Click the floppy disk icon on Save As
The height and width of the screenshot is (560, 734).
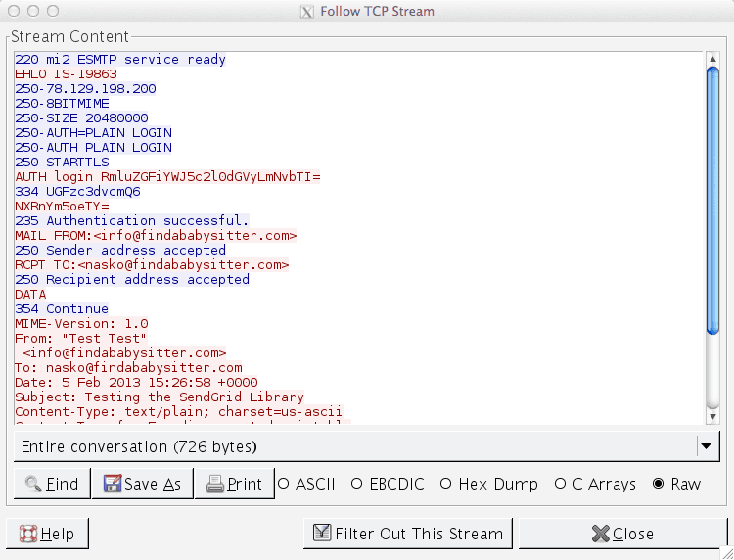point(113,484)
